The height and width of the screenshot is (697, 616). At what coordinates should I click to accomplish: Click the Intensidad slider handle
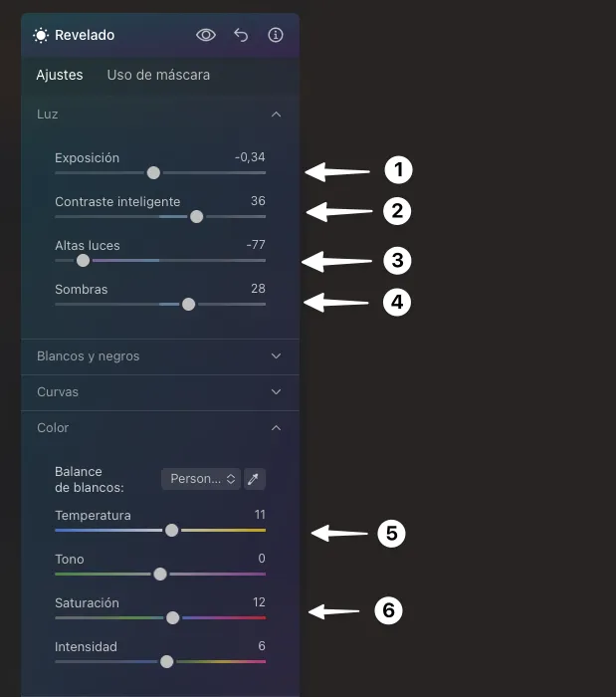[x=166, y=661]
